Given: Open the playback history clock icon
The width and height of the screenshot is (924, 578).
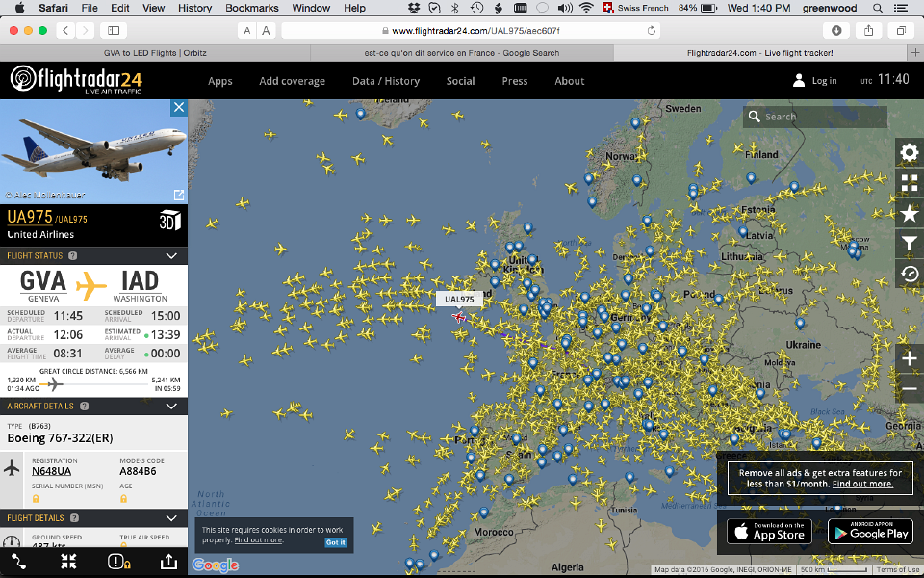Looking at the screenshot, I should (x=910, y=276).
